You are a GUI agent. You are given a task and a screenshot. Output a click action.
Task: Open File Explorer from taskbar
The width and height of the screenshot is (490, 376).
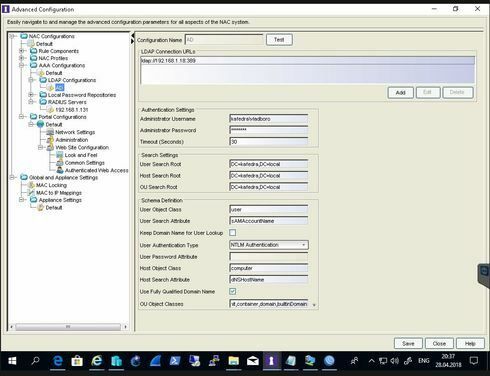(234, 361)
